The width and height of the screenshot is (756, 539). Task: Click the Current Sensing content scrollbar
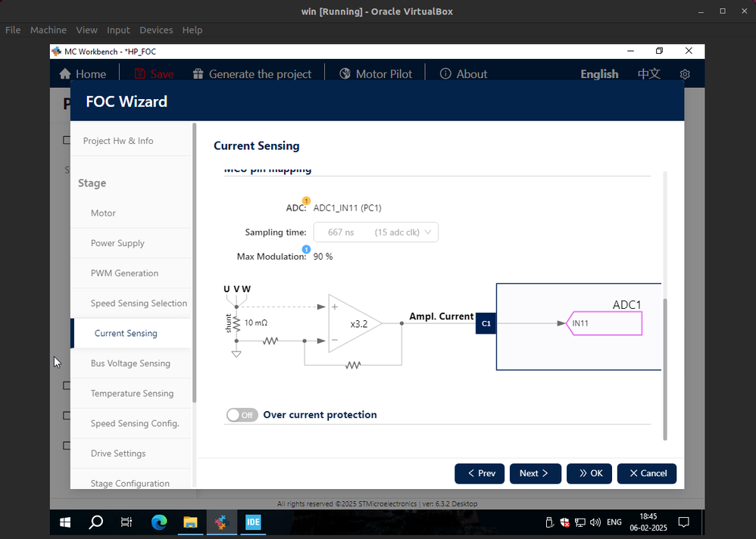tap(665, 369)
